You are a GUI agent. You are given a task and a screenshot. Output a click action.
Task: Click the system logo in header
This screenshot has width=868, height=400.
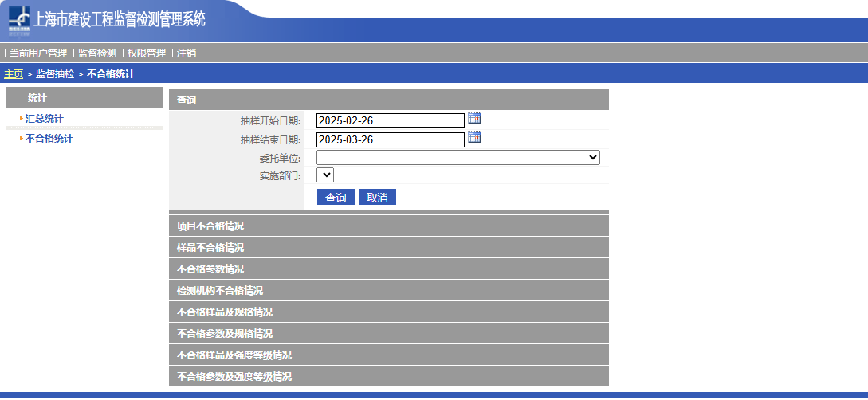pos(20,22)
